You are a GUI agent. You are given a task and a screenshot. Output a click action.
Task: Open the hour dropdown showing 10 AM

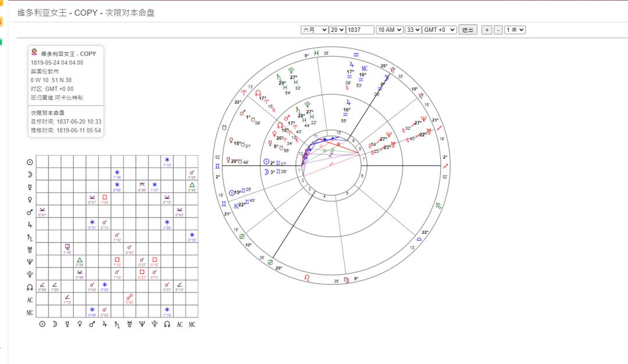click(x=389, y=30)
